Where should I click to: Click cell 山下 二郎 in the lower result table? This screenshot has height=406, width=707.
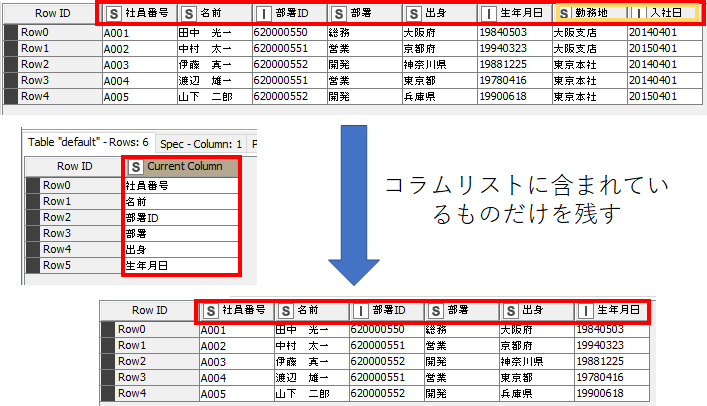312,393
